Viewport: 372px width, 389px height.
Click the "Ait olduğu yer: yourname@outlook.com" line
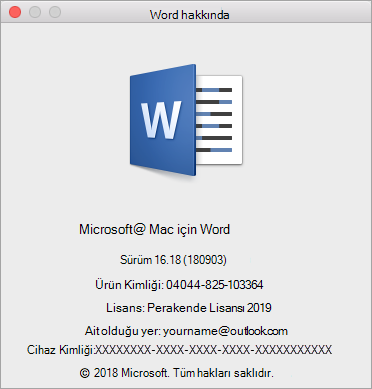click(186, 331)
